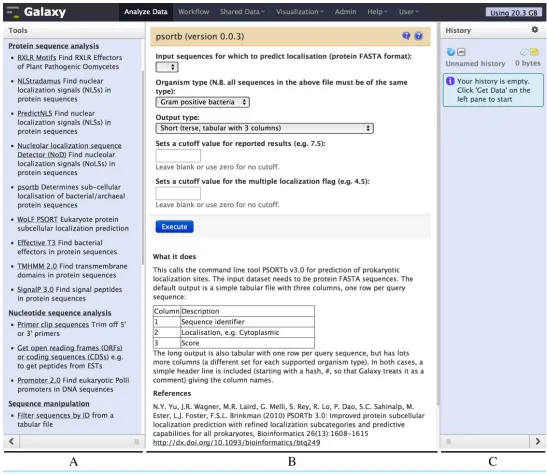Viewport: 547px width, 474px height.
Task: Collapse the Tools panel with the left arrow
Action: (x=12, y=442)
